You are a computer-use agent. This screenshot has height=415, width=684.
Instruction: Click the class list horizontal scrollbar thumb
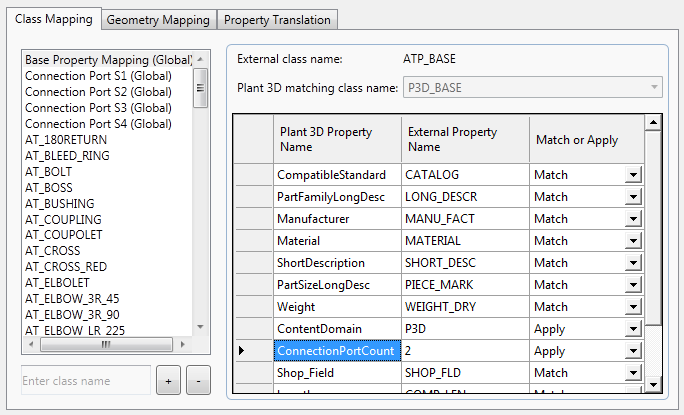(x=105, y=345)
